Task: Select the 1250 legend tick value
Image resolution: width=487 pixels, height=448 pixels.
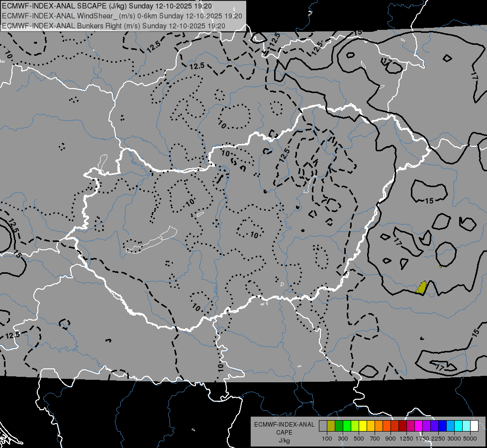Action: [x=406, y=439]
